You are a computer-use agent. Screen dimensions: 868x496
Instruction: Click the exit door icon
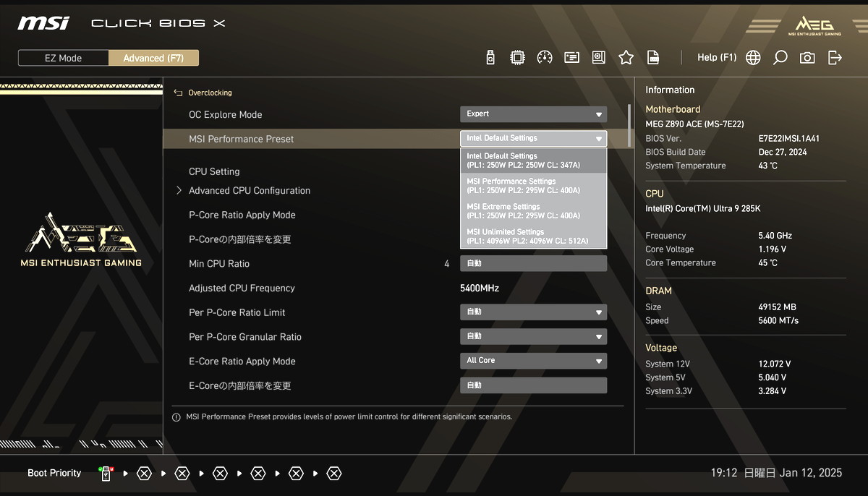click(835, 58)
